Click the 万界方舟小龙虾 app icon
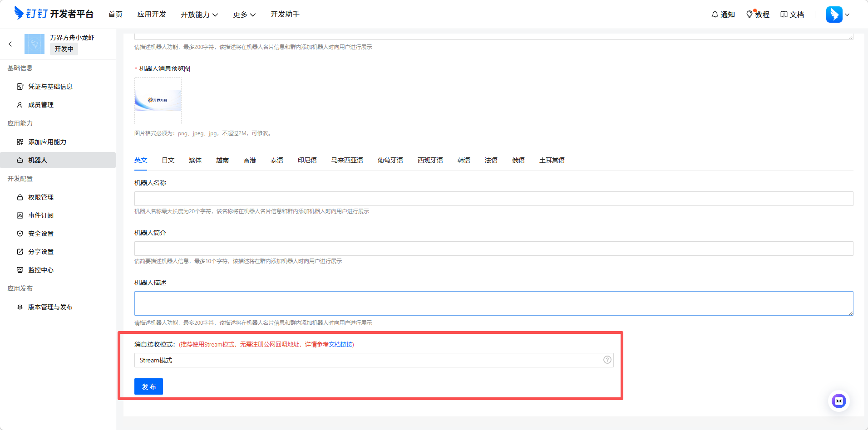The width and height of the screenshot is (868, 430). 35,44
